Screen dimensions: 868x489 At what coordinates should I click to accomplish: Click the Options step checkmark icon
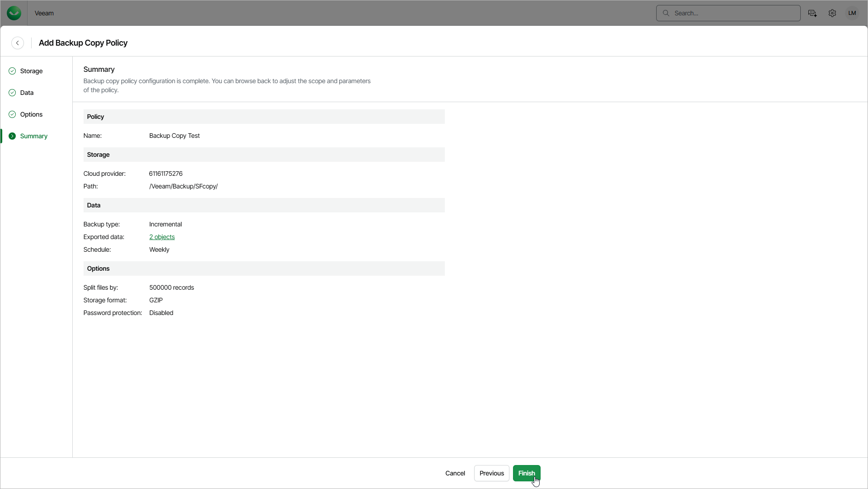pyautogui.click(x=12, y=114)
